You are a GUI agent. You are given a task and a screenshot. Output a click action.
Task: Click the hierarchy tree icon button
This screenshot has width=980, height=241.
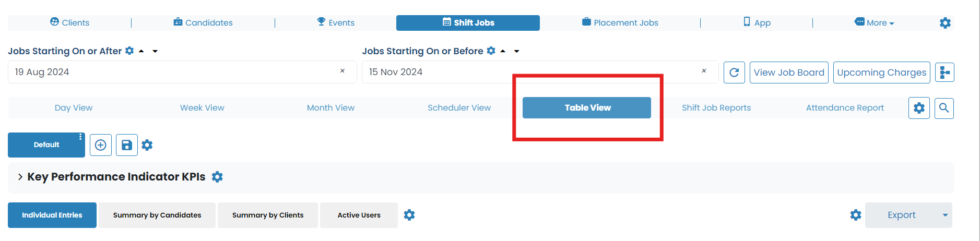coord(944,73)
